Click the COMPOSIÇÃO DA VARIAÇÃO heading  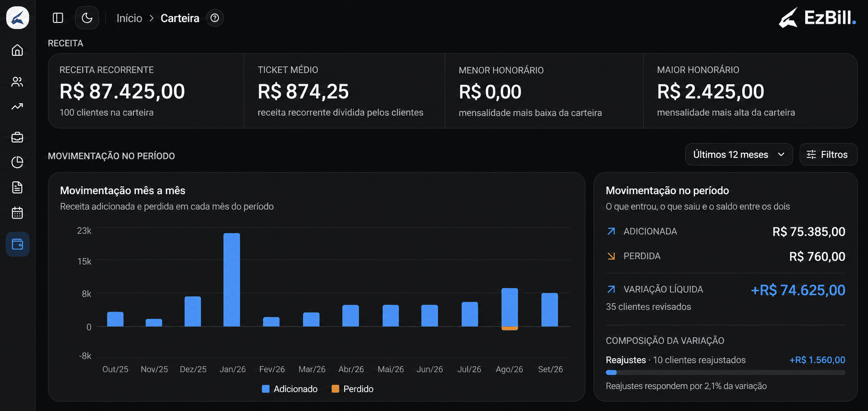point(665,341)
